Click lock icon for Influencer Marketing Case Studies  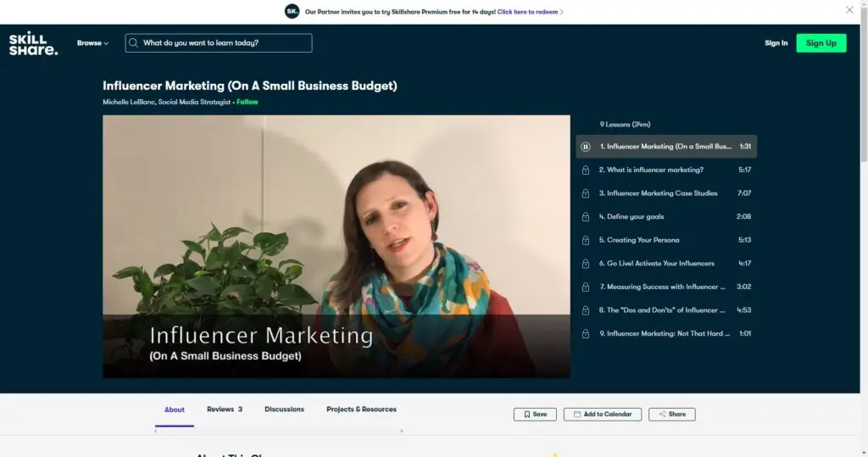tap(586, 193)
